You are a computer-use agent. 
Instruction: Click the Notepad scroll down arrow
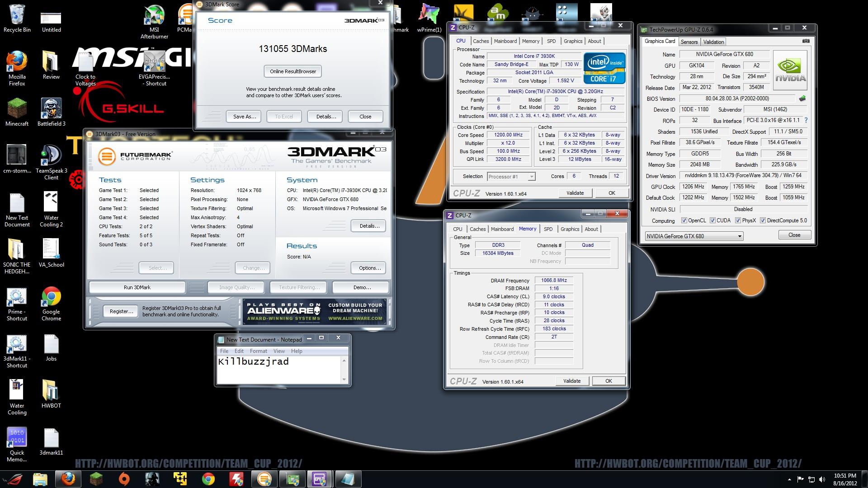click(344, 380)
